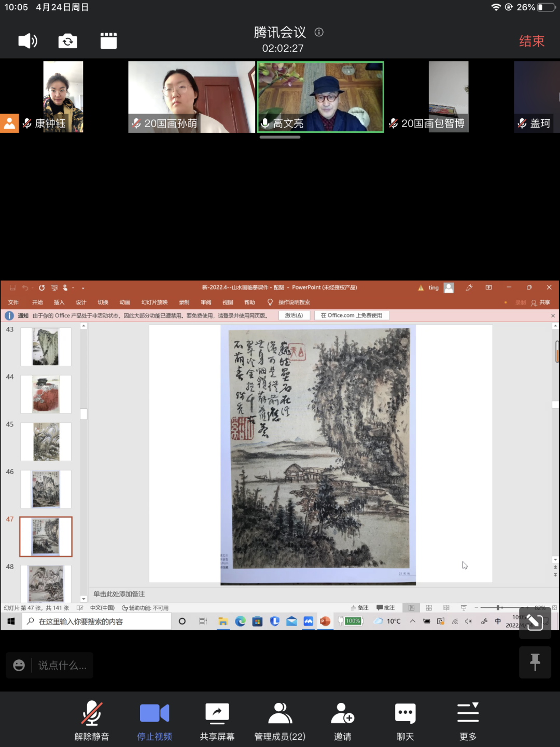The height and width of the screenshot is (747, 560).
Task: Toggle 备注 notes pane in status bar
Action: (x=359, y=607)
